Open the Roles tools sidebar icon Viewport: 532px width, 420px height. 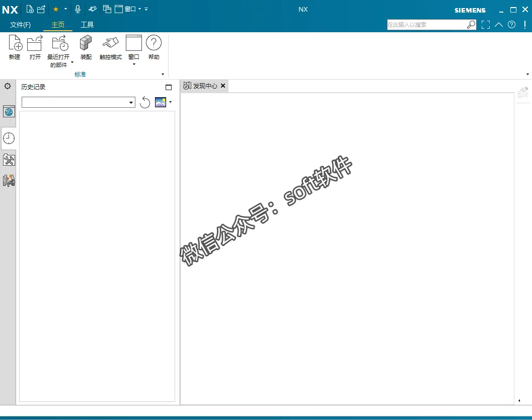point(9,160)
